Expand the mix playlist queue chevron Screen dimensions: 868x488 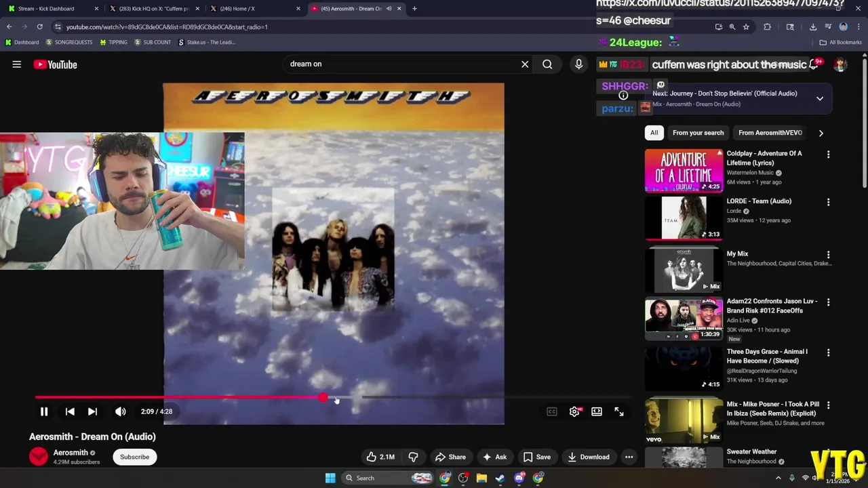[x=820, y=99]
